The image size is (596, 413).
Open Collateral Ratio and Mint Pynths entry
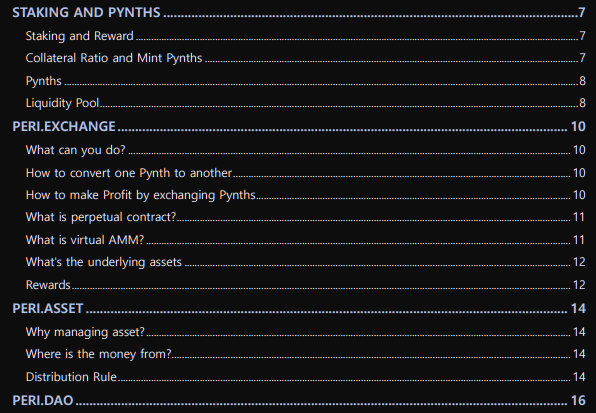pos(114,58)
